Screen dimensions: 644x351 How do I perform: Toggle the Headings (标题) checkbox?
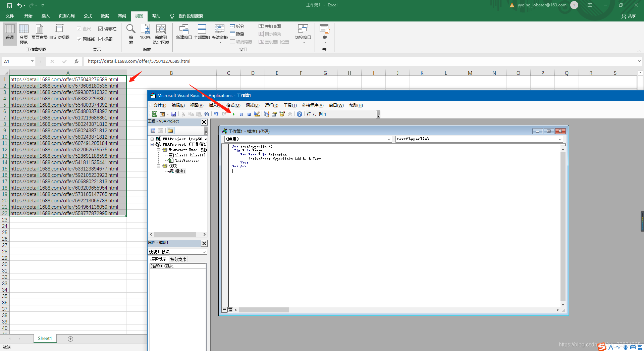(105, 39)
